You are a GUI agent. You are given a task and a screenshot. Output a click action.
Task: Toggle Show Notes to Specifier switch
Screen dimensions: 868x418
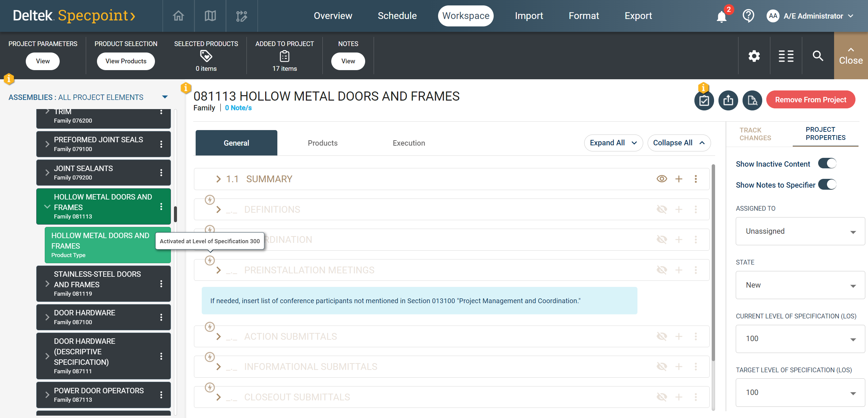coord(827,185)
